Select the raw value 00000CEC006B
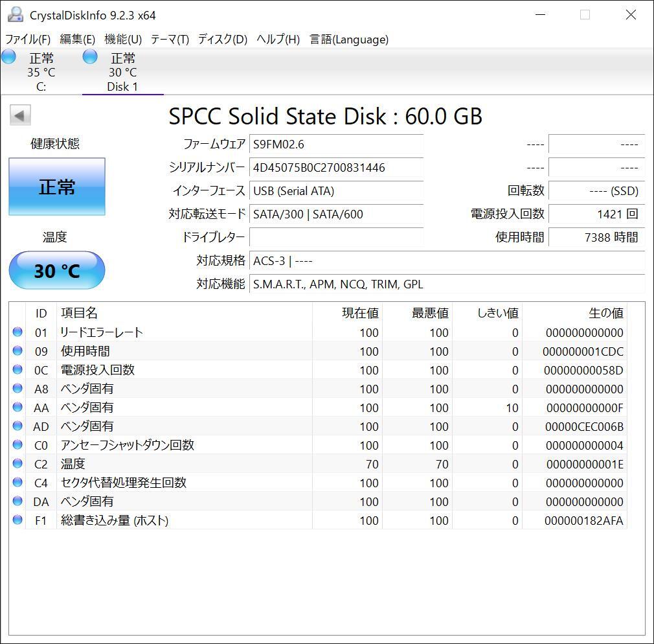 pos(584,426)
